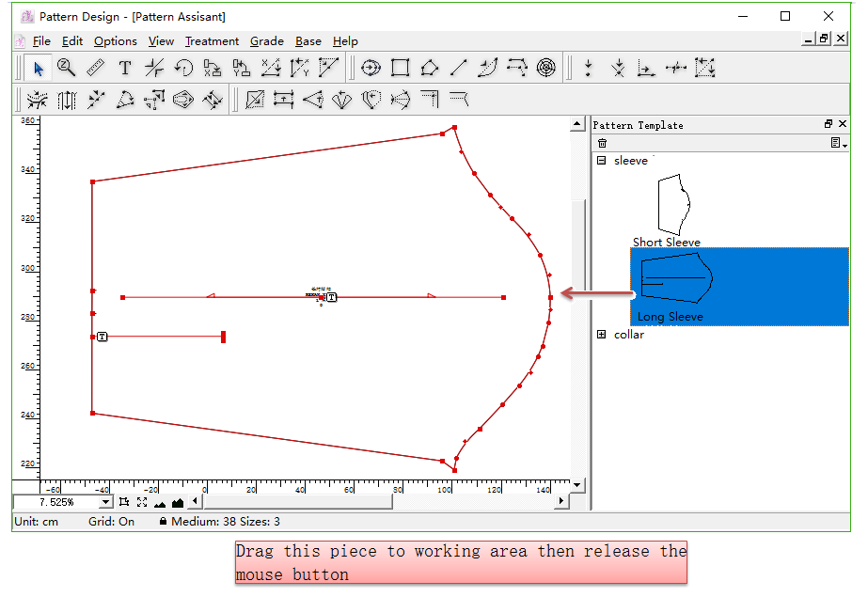This screenshot has width=868, height=597.
Task: Select the text T tool
Action: (124, 68)
